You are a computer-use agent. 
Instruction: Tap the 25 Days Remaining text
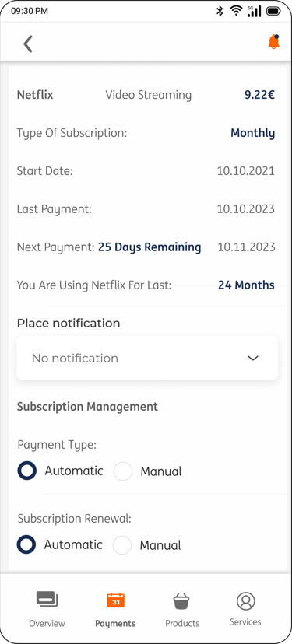tap(150, 247)
